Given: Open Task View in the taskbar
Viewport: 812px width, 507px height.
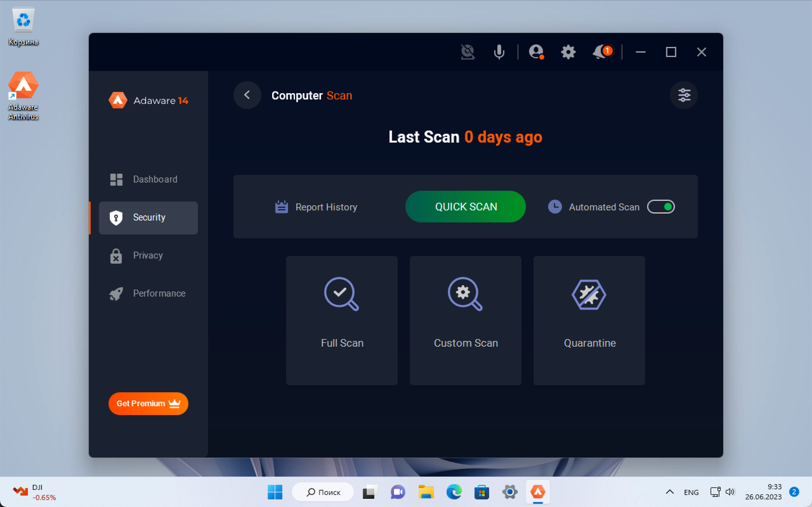Looking at the screenshot, I should point(369,492).
